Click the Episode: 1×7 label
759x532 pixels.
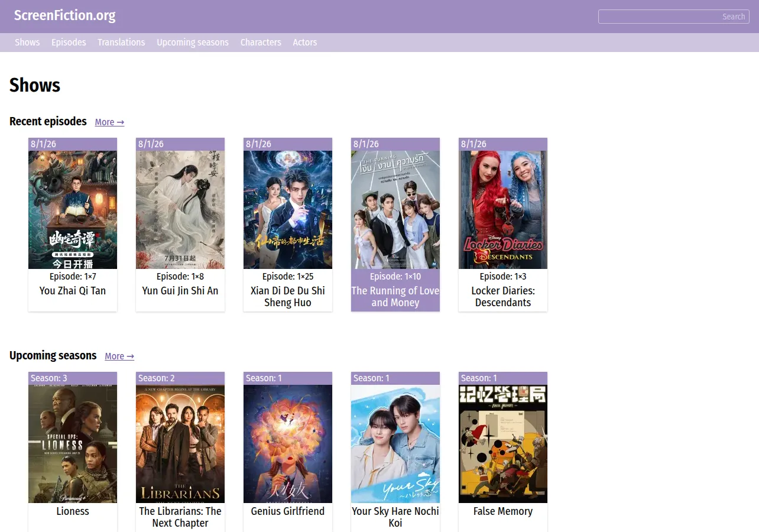pos(73,277)
